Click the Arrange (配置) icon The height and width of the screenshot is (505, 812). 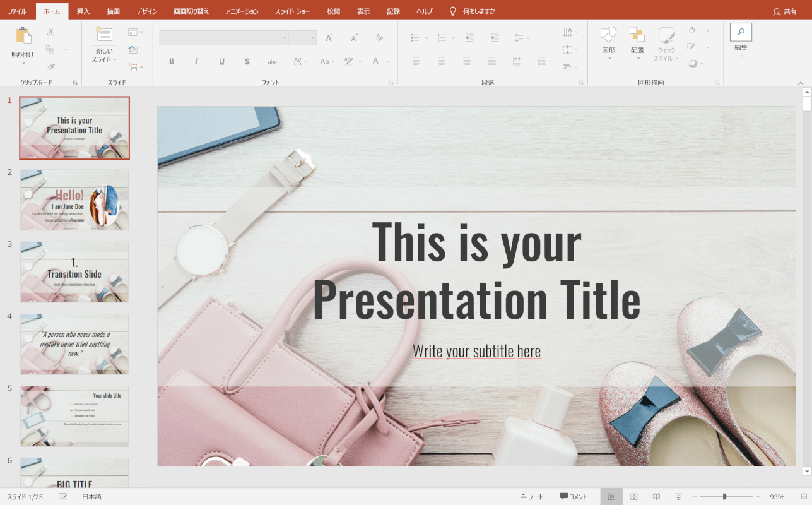(x=637, y=35)
